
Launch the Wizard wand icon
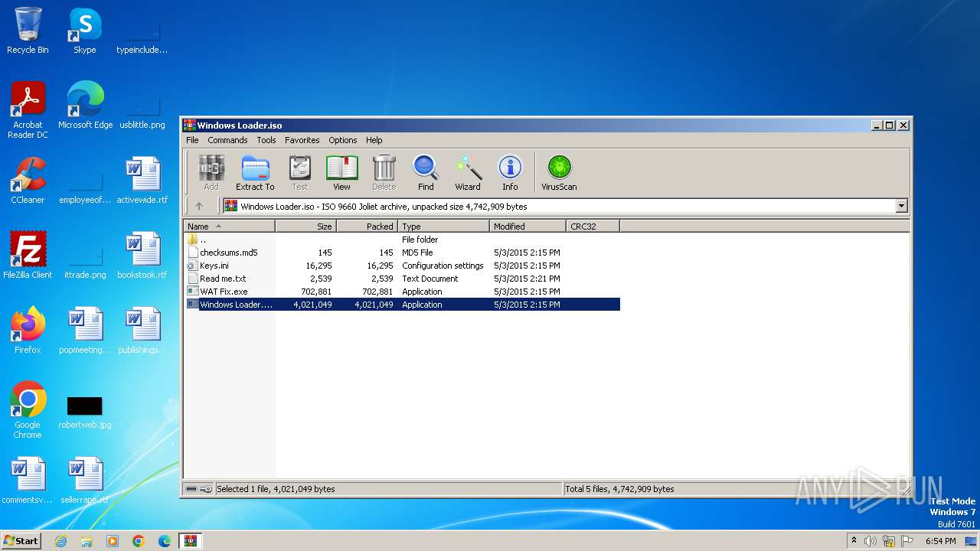468,172
